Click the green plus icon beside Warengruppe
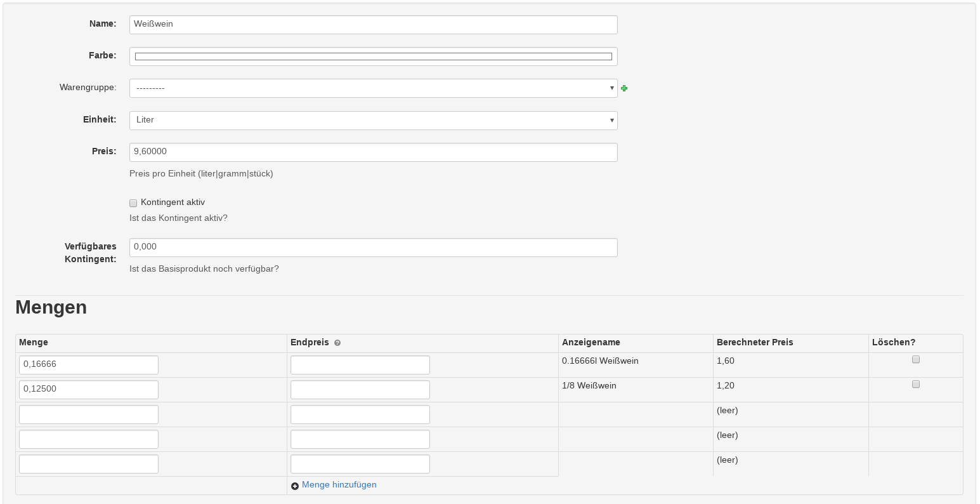 coord(624,88)
